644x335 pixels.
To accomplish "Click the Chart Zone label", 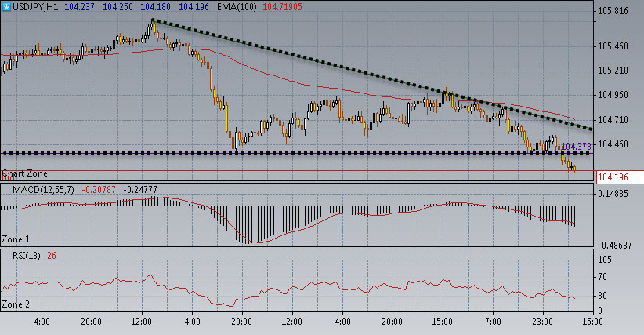I will 24,173.
